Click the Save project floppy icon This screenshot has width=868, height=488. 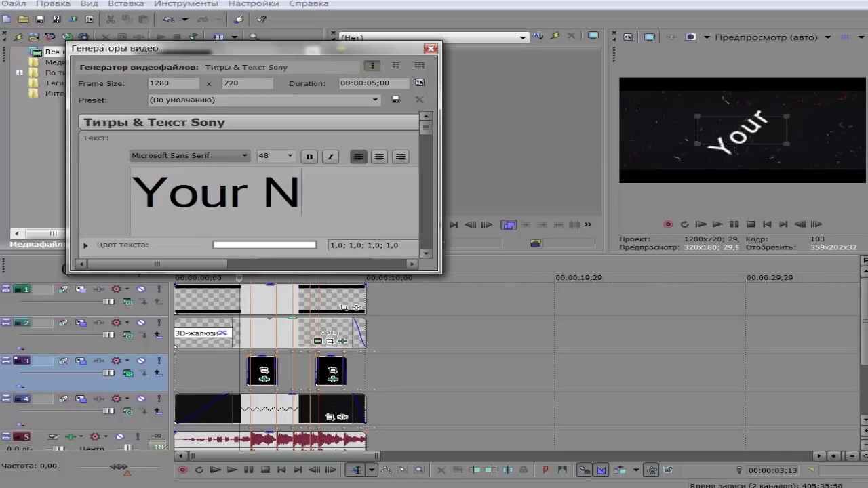(40, 20)
